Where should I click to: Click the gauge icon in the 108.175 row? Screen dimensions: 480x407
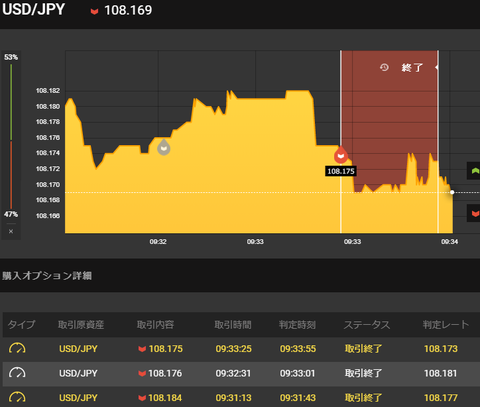17,348
